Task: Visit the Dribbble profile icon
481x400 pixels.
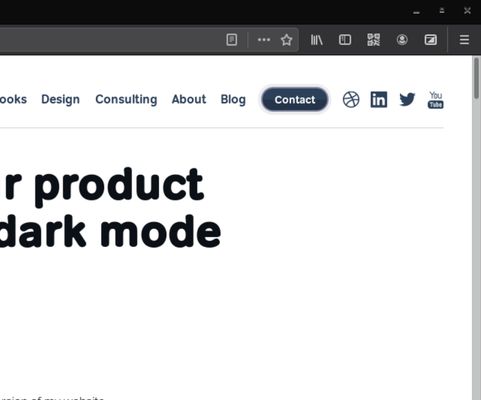Action: coord(351,100)
